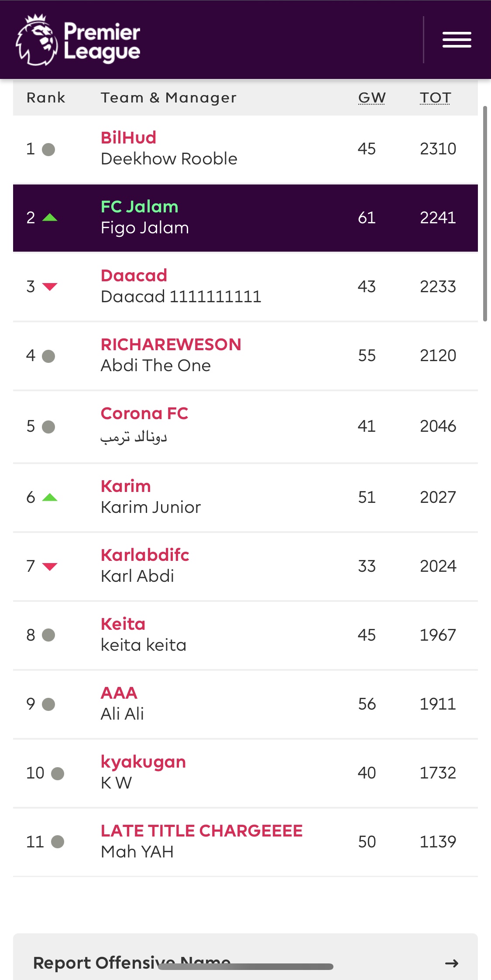Sort by the TOT column header
491x980 pixels.
coord(435,98)
